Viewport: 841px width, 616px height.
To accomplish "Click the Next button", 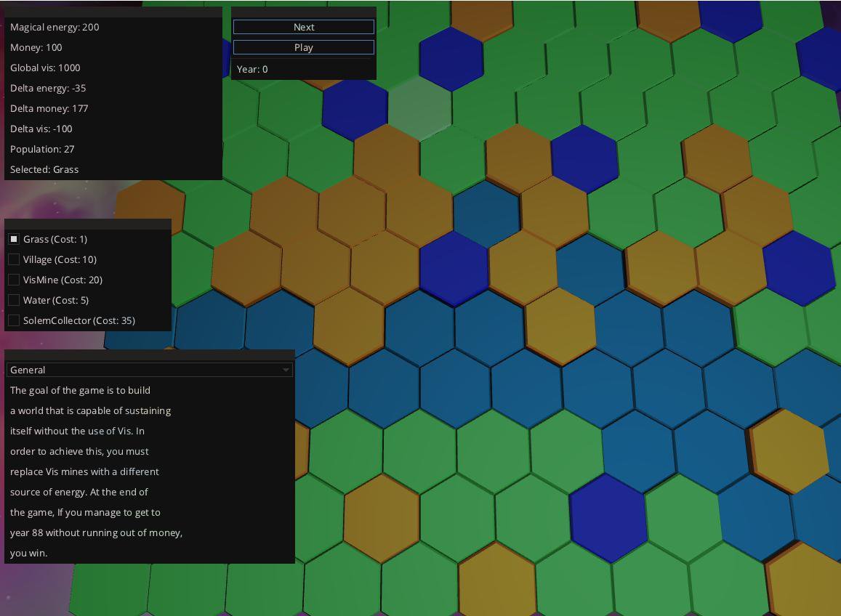I will (304, 27).
